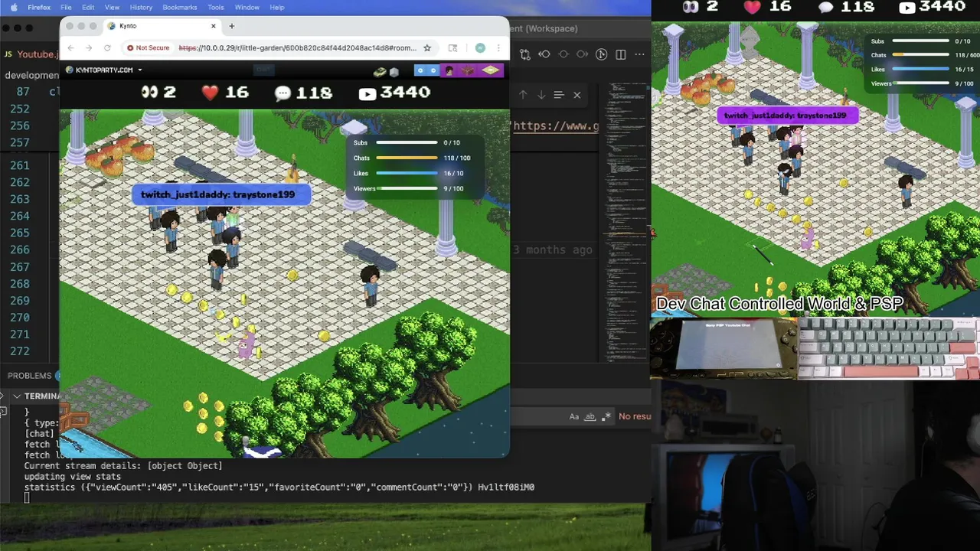980x551 pixels.
Task: Click the compare changes icon in VS Code
Action: [525, 54]
